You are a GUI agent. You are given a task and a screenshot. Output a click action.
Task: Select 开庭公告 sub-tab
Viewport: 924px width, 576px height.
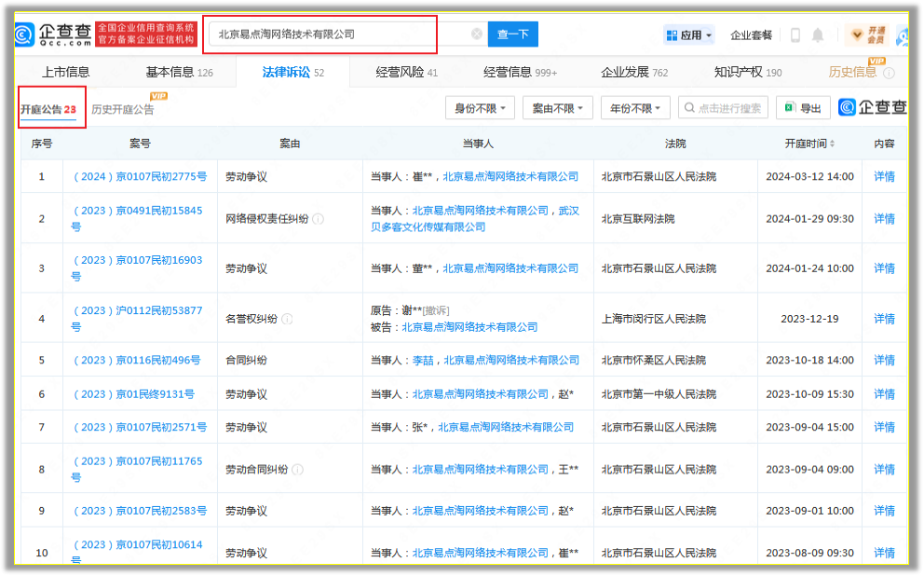(48, 110)
